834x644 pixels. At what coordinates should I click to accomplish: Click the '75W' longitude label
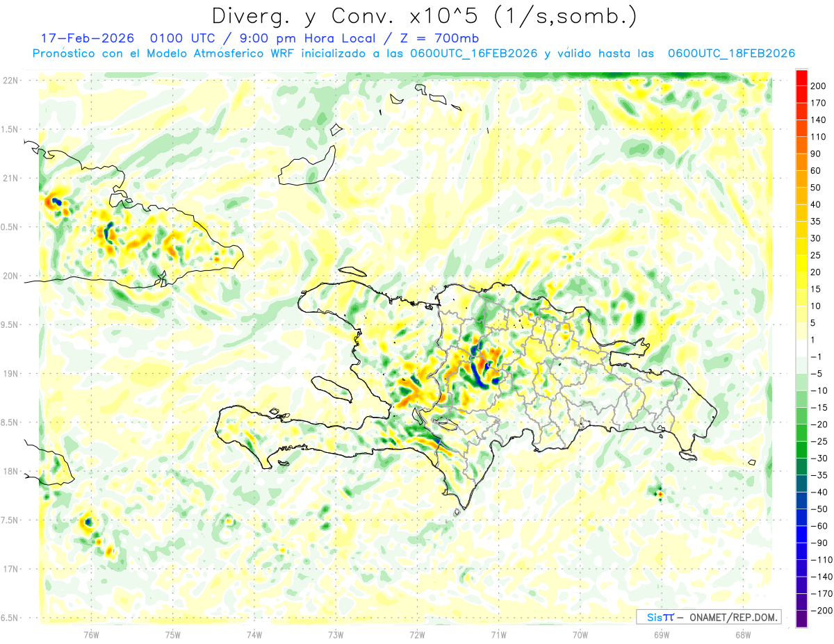173,634
